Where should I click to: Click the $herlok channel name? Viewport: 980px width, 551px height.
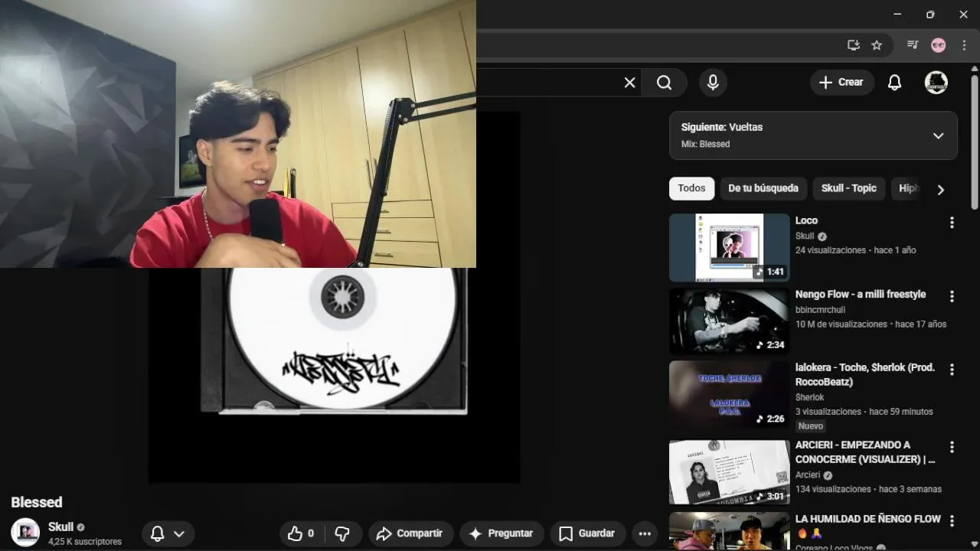809,397
